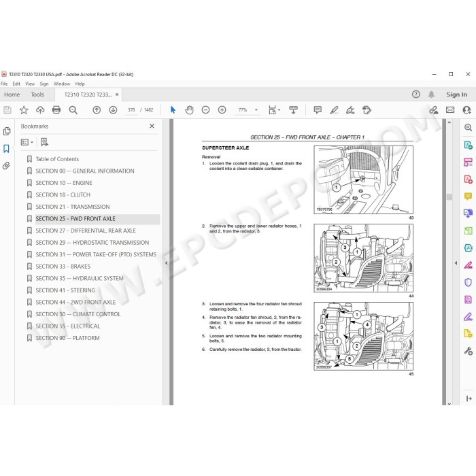
Task: Open the View menu
Action: [x=30, y=84]
